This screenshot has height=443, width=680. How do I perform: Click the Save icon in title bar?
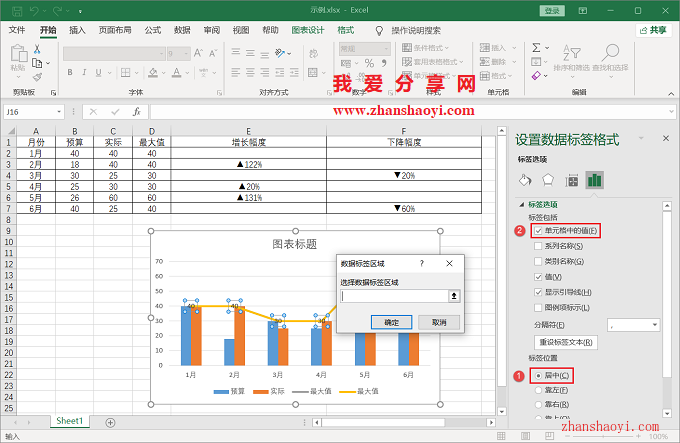tap(17, 11)
